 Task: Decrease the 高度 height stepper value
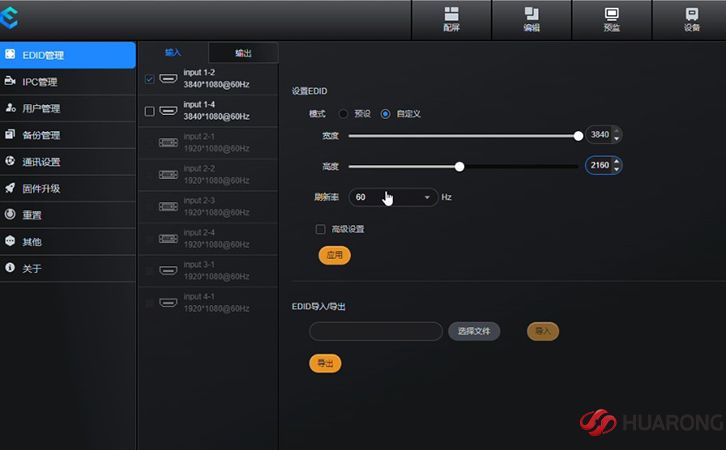(x=616, y=170)
